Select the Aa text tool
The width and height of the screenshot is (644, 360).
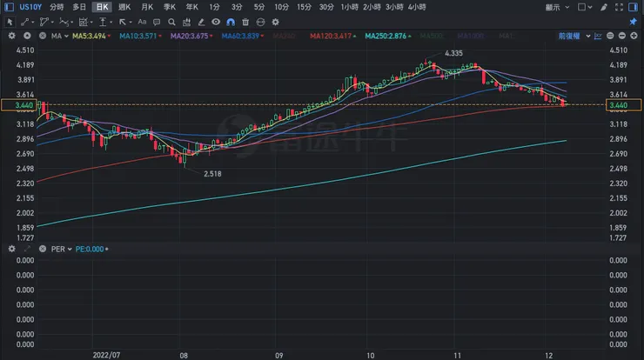(142, 22)
